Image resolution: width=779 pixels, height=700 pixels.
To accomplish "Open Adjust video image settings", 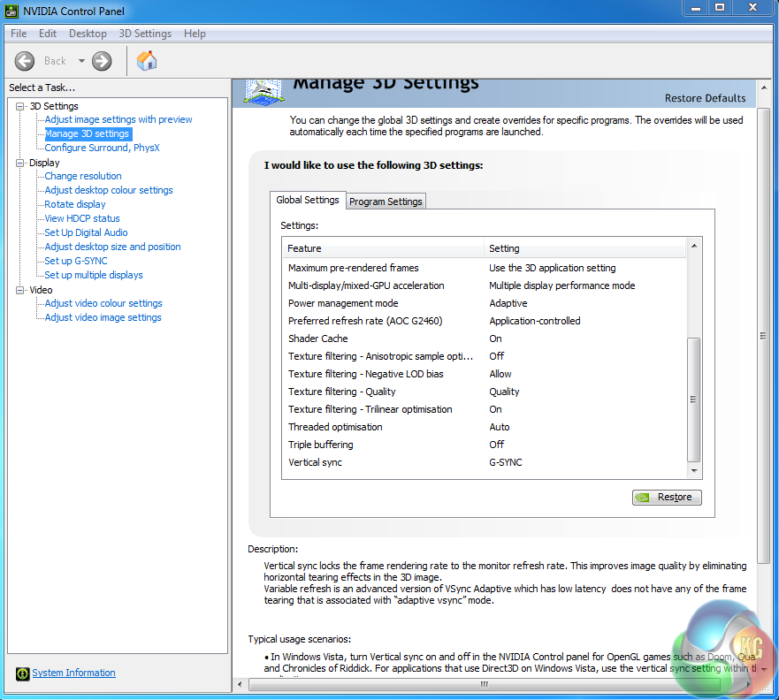I will point(103,317).
